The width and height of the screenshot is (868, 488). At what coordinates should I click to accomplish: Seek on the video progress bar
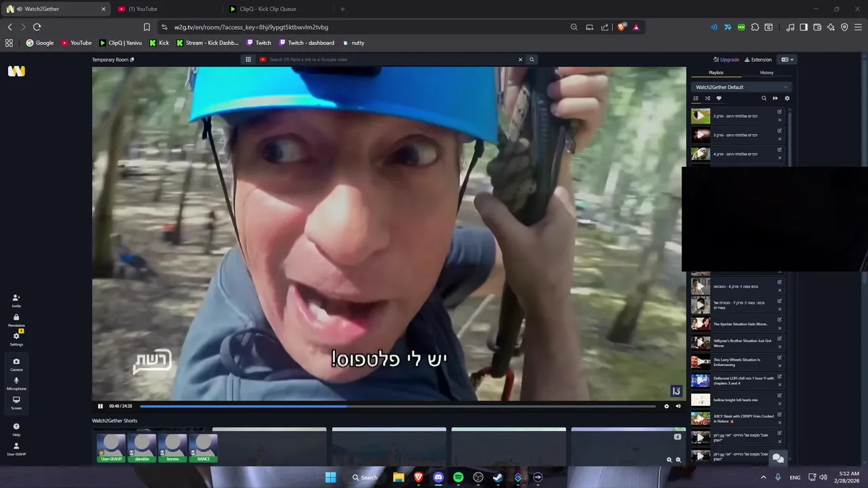(397, 406)
